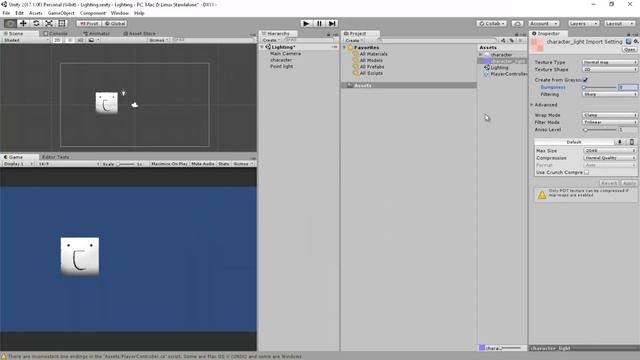The width and height of the screenshot is (640, 360).
Task: Toggle Maximize On Play
Action: click(169, 164)
